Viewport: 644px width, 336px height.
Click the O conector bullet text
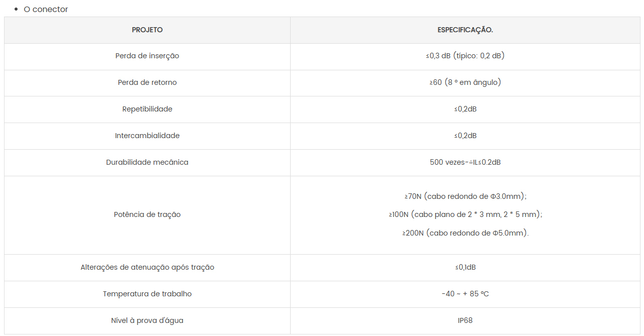46,9
